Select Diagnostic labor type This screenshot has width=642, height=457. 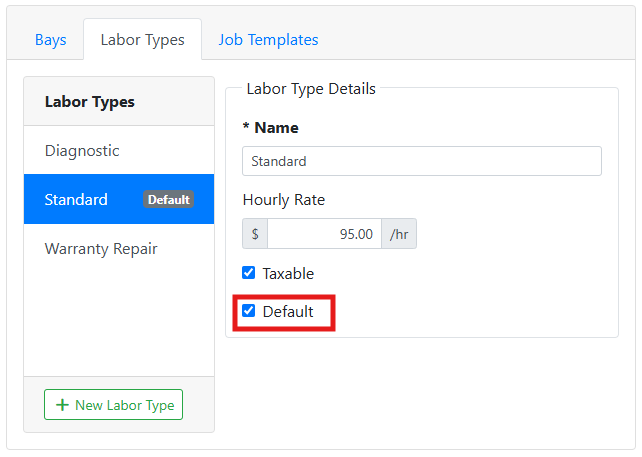pos(119,150)
